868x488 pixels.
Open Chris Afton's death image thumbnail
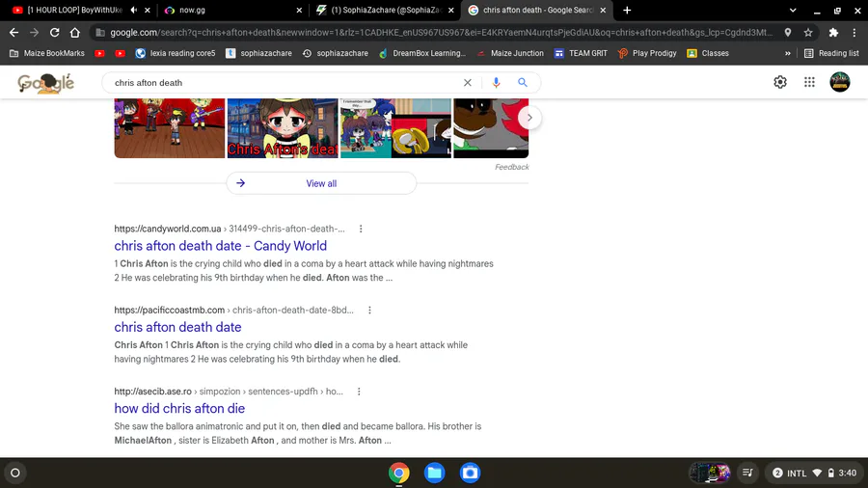coord(283,128)
